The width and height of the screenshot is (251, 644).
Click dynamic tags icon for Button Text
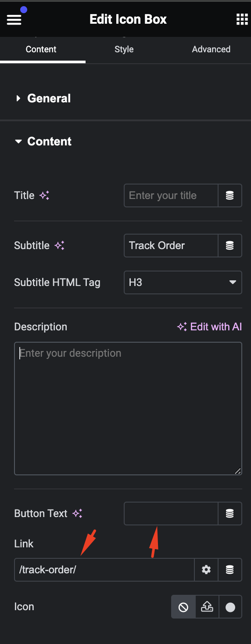(229, 514)
